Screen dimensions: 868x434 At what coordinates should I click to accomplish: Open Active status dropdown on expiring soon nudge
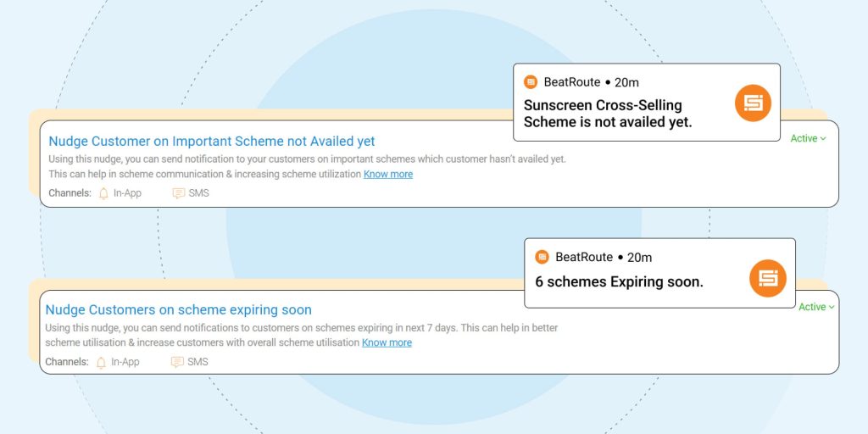coord(817,307)
